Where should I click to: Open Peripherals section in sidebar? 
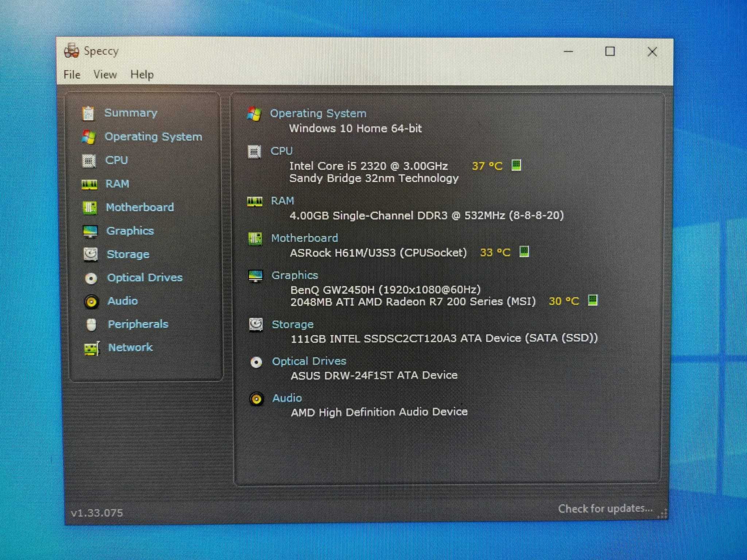[138, 324]
